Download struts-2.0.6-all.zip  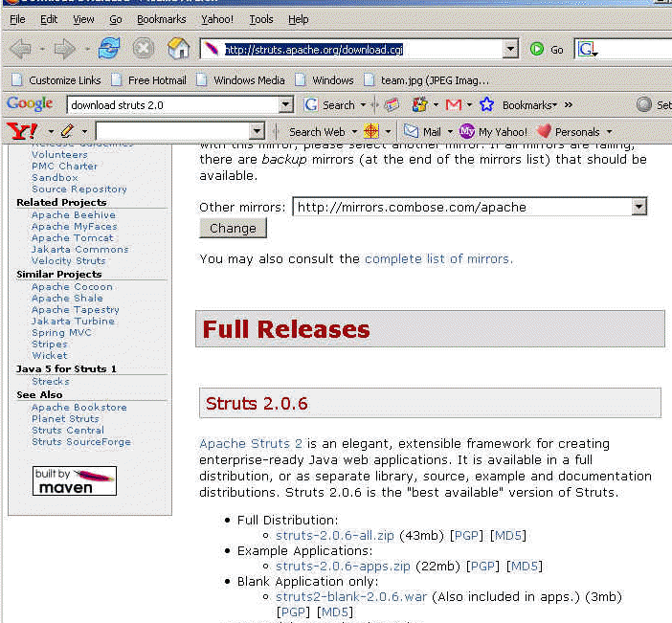[335, 536]
